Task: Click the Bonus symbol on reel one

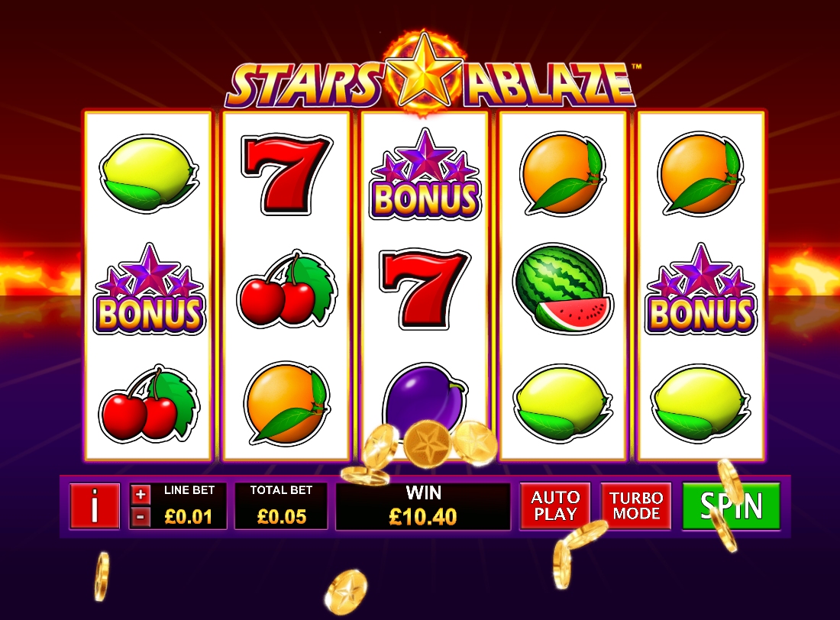Action: (150, 289)
